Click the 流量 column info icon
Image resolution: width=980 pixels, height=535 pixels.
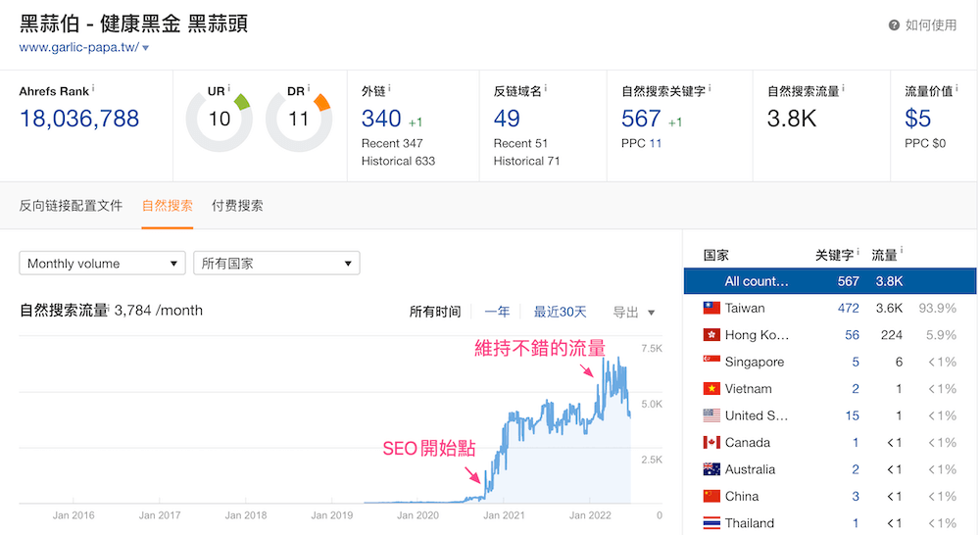point(902,251)
